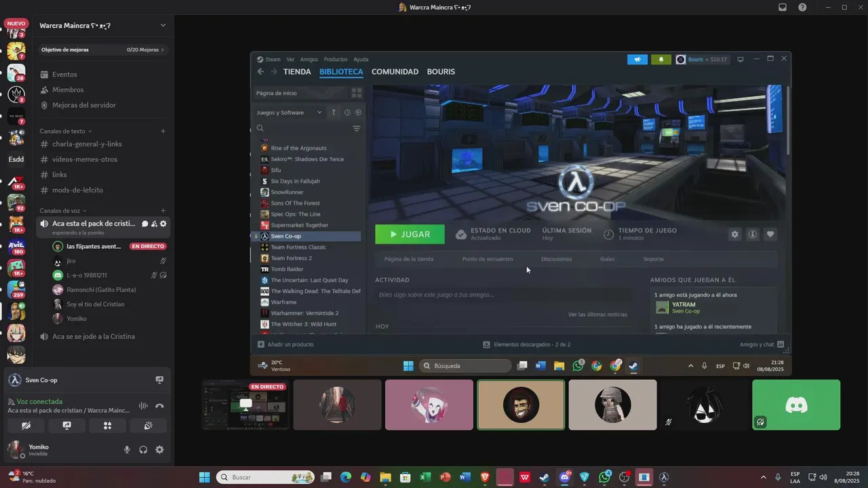The height and width of the screenshot is (488, 868).
Task: Open Discord user settings gear
Action: click(x=159, y=449)
